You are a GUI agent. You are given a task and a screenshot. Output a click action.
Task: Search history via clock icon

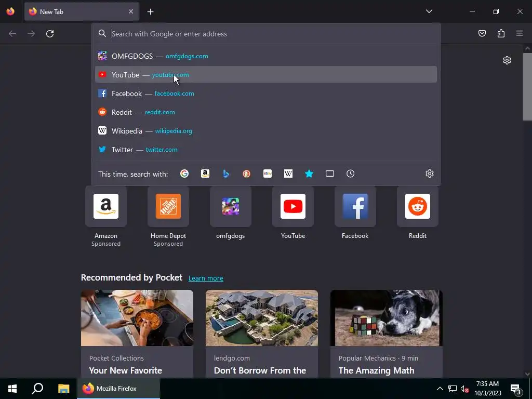click(x=351, y=174)
